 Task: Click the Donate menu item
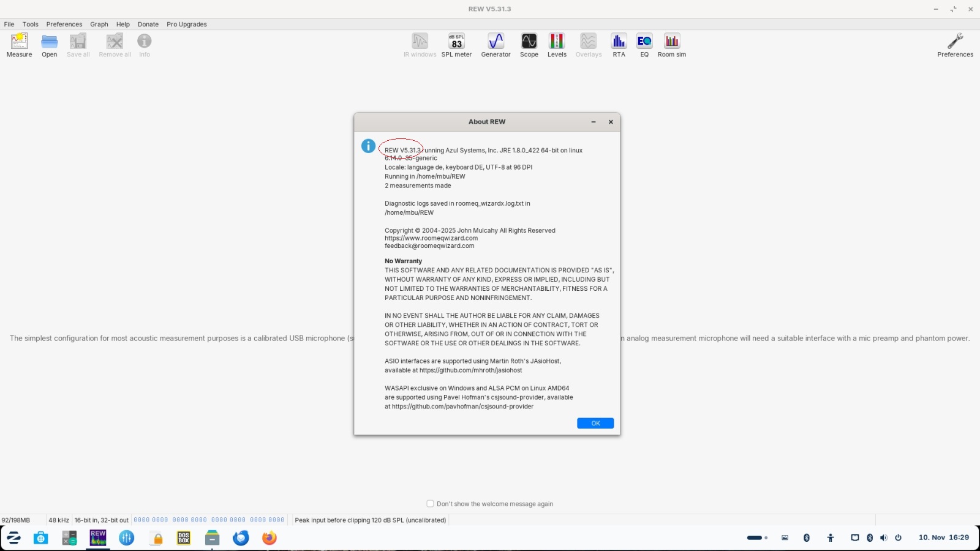pyautogui.click(x=148, y=24)
